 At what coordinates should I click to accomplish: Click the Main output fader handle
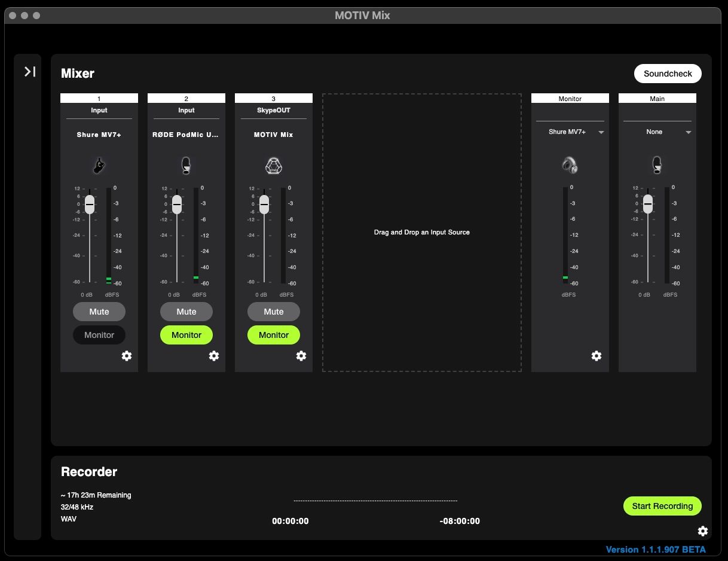coord(648,204)
